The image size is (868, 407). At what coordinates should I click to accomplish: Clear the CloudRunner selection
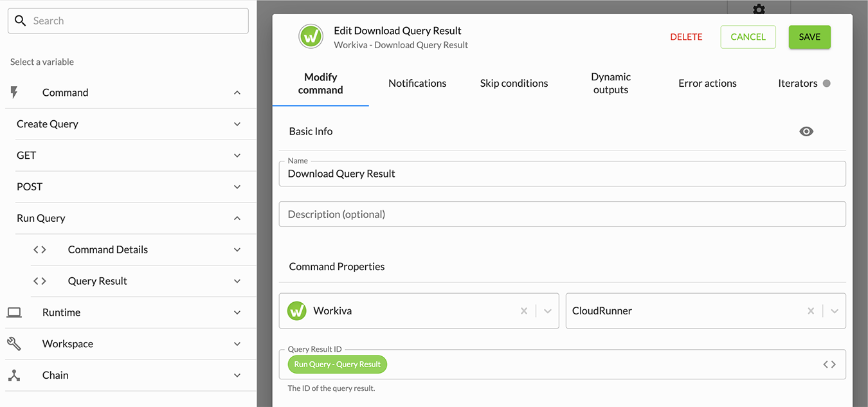[x=811, y=311]
